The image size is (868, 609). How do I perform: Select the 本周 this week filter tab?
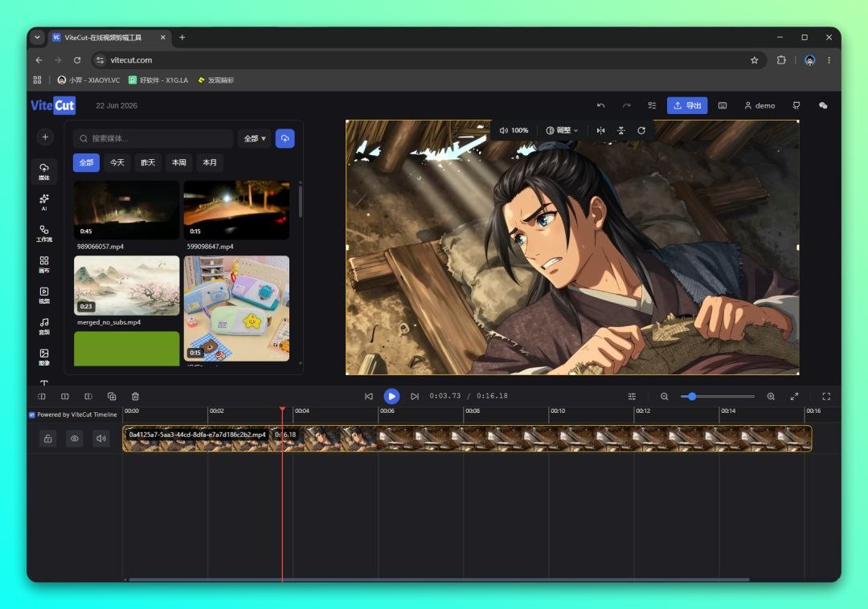point(178,162)
